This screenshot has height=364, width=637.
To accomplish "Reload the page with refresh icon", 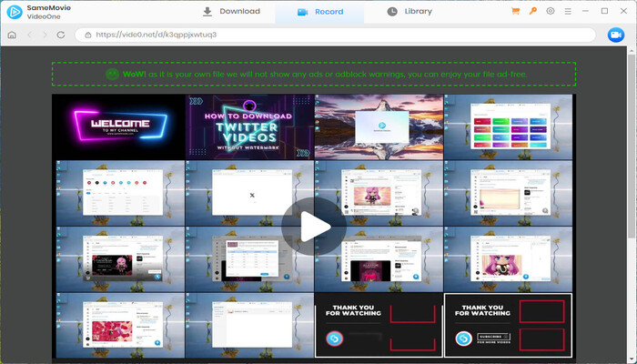I will pyautogui.click(x=61, y=35).
